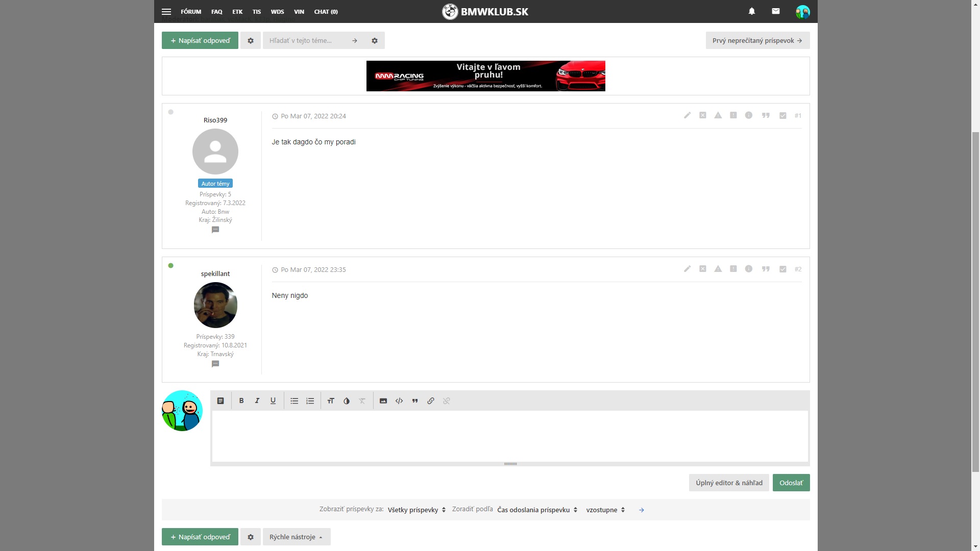Pick font color in the reply editor
Viewport: 980px width, 551px height.
tap(347, 401)
